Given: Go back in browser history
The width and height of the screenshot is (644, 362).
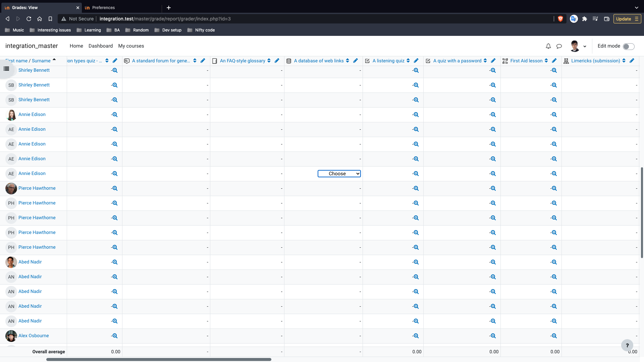Looking at the screenshot, I should (x=7, y=19).
